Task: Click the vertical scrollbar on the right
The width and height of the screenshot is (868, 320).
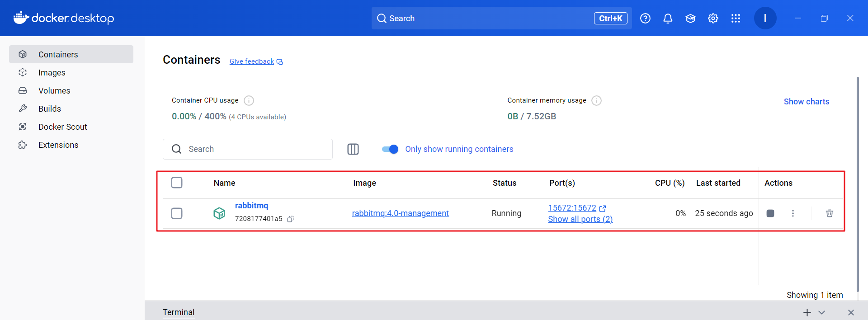Action: point(858,184)
